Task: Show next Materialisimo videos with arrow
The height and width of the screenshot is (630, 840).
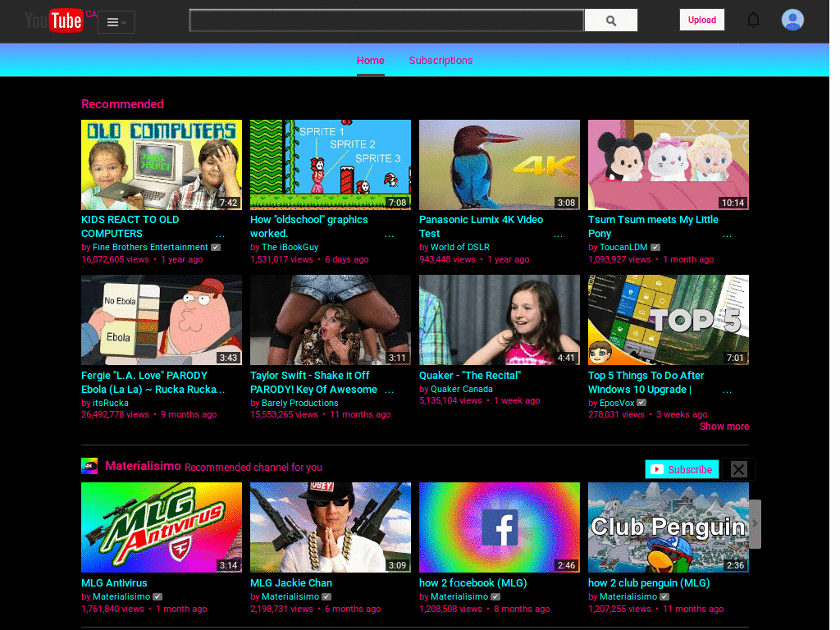Action: click(755, 524)
